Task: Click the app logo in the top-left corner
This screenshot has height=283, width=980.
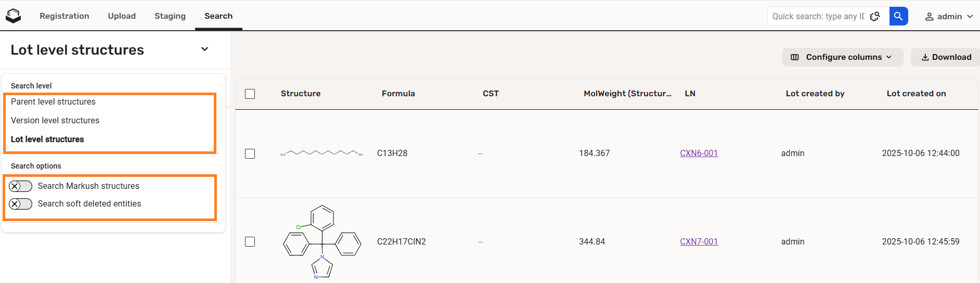Action: [x=14, y=16]
